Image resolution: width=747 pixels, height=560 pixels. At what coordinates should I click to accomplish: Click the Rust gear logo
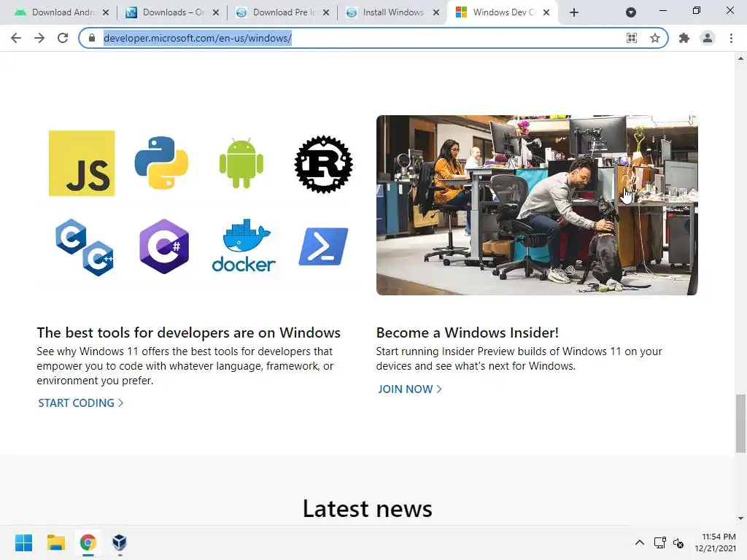323,164
